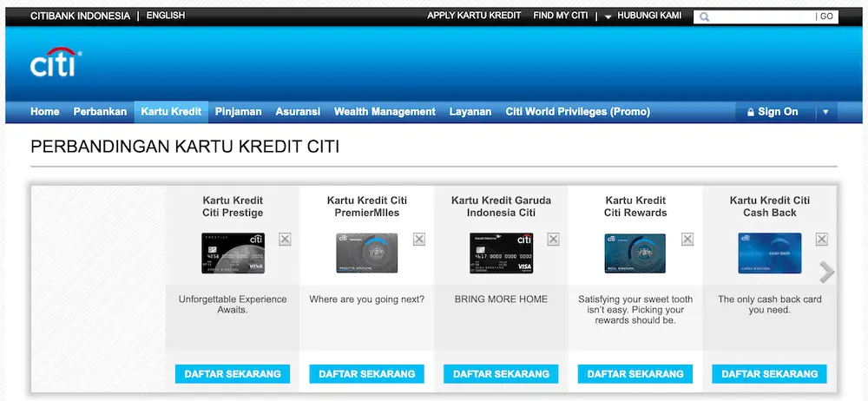Click 'Unforgettable Experience Awaits.' text
Image resolution: width=868 pixels, height=401 pixels.
click(233, 305)
